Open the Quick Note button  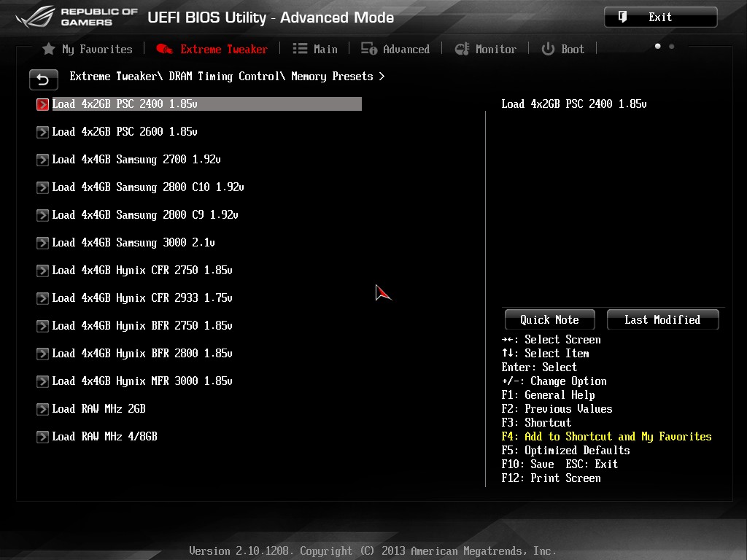point(550,319)
